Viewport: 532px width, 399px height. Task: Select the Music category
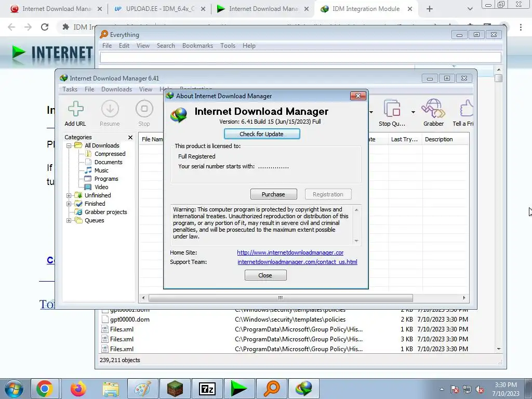click(x=101, y=170)
